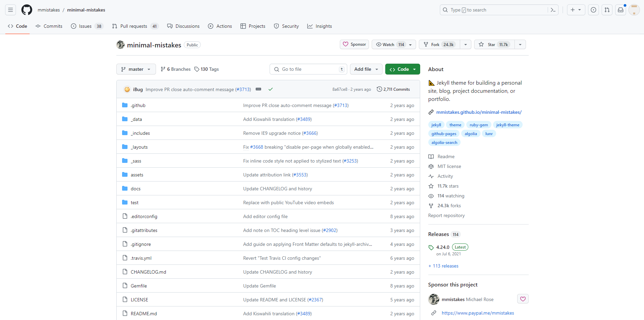Click the website link chain icon

click(x=431, y=112)
